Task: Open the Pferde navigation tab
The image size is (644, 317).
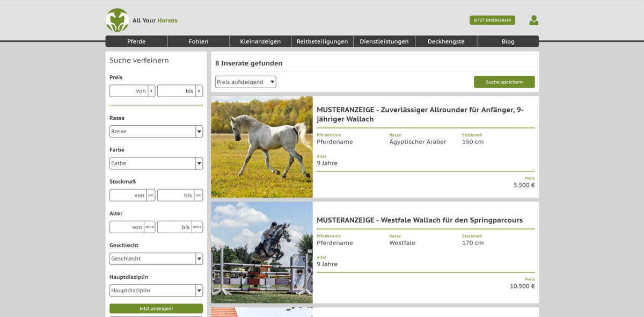Action: [x=136, y=41]
